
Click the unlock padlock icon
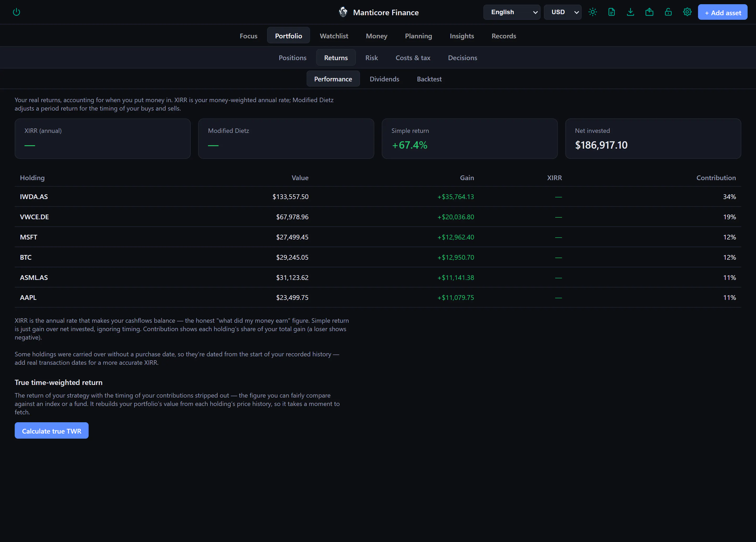click(x=668, y=12)
